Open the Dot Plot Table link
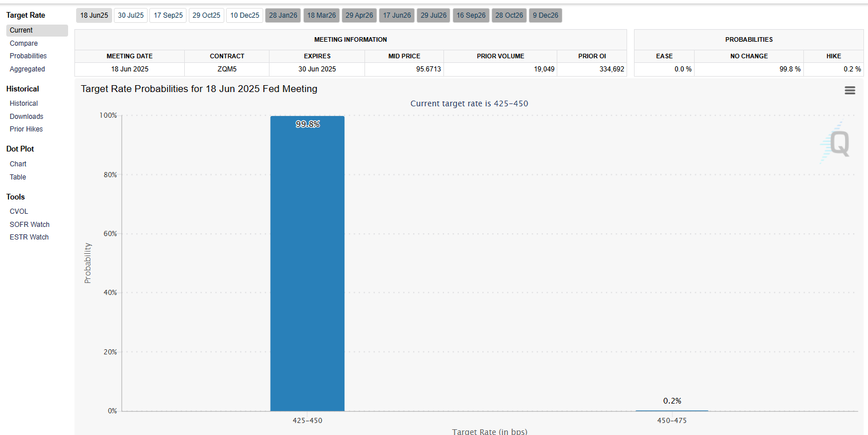The width and height of the screenshot is (868, 435). point(18,177)
